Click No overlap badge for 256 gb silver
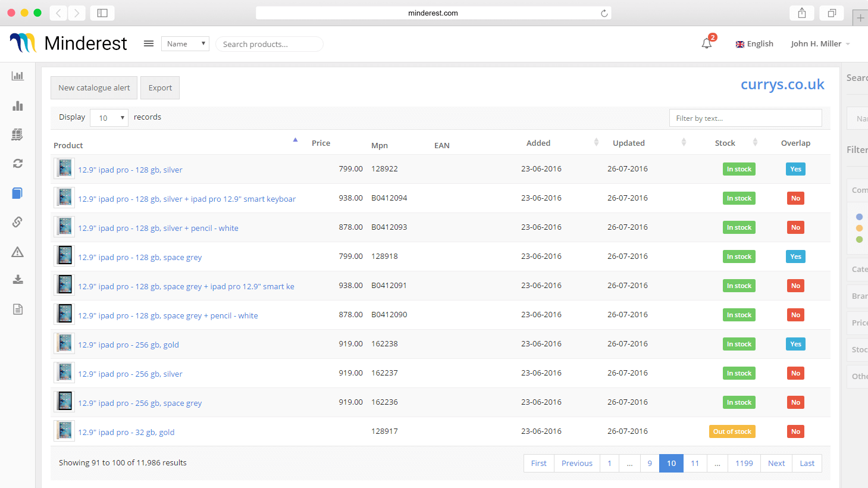This screenshot has height=488, width=868. tap(795, 373)
